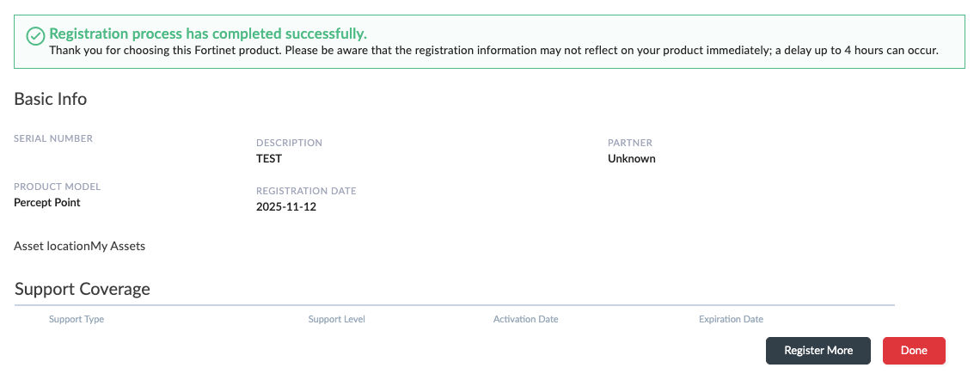The width and height of the screenshot is (980, 380).
Task: Click the Serial Number field label
Action: coord(53,138)
